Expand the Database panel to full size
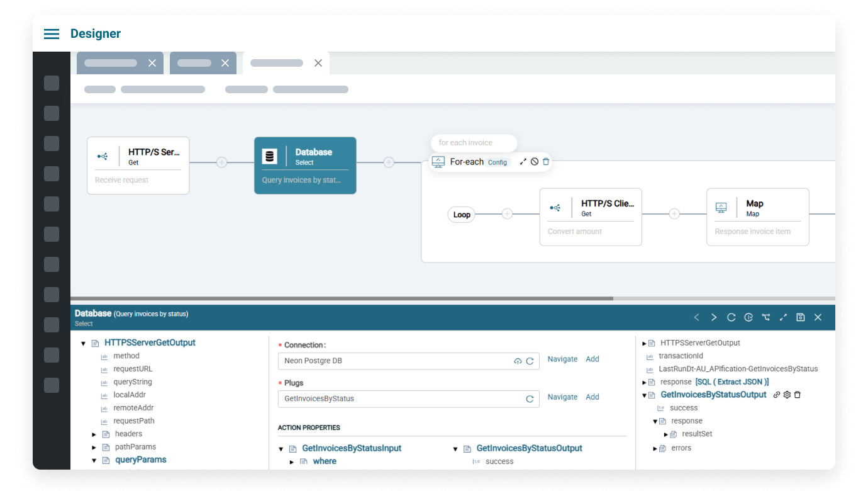This screenshot has width=868, height=491. click(783, 317)
